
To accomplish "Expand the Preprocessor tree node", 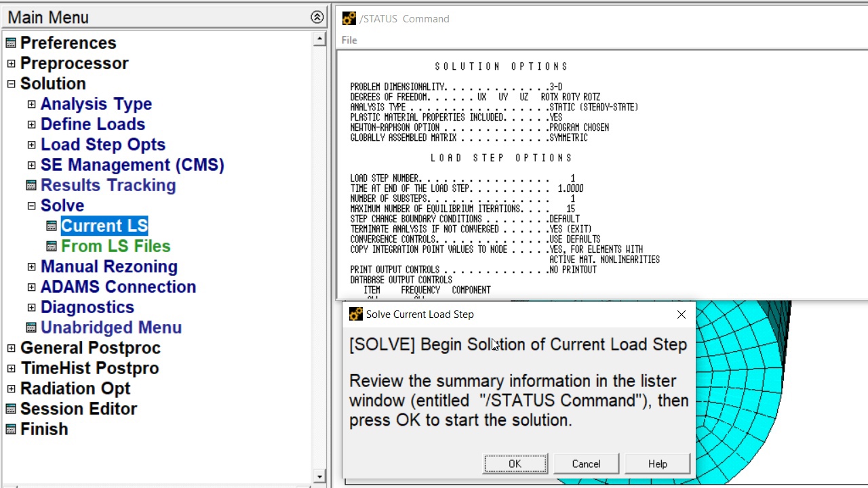I will (x=11, y=64).
